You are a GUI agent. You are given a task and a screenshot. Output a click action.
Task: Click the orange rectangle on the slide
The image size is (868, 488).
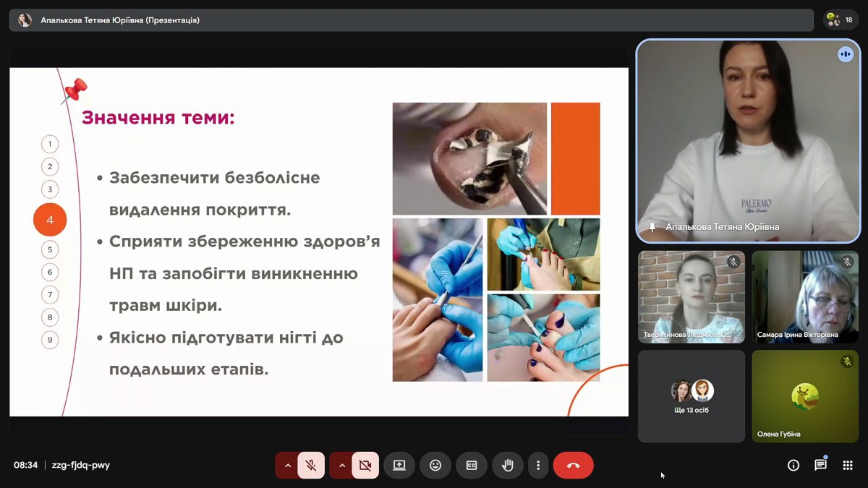(x=576, y=158)
